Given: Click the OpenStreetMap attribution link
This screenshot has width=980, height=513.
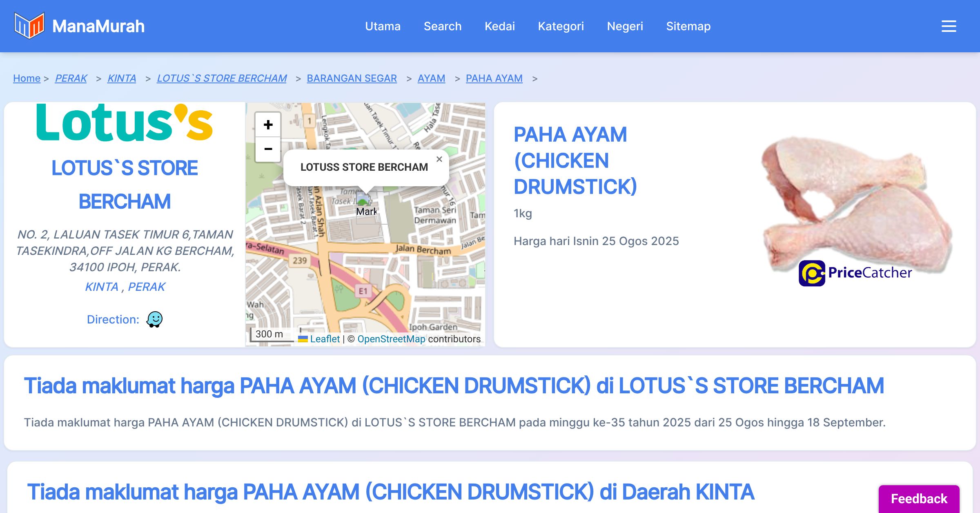Looking at the screenshot, I should click(391, 339).
